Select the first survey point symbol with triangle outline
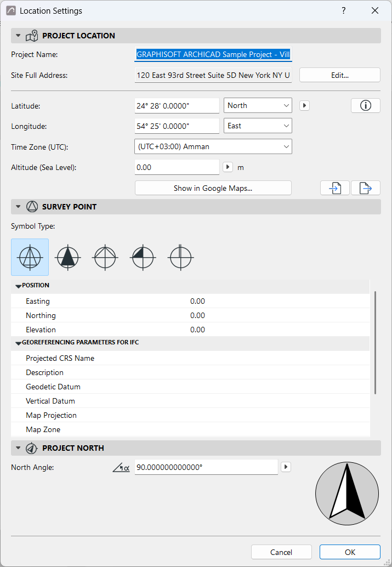Viewport: 392px width, 567px height. [30, 257]
